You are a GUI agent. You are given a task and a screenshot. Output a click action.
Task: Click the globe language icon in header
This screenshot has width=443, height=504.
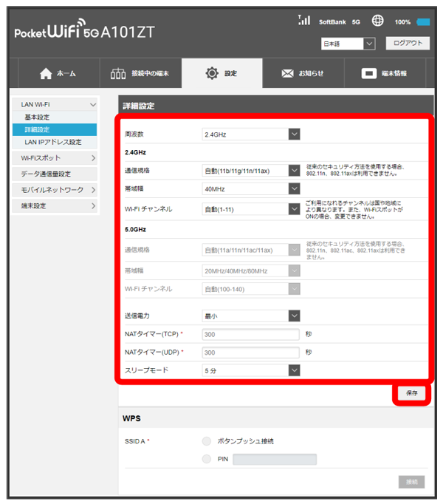pos(377,21)
